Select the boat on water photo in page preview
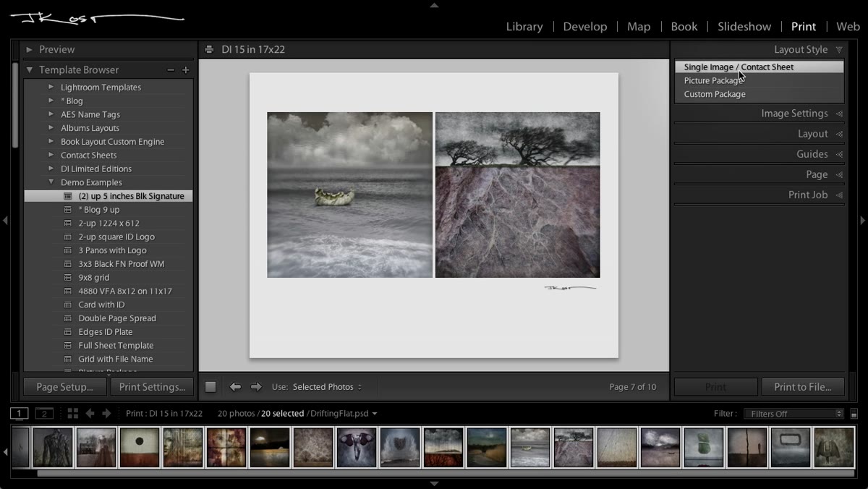This screenshot has width=868, height=489. tap(350, 195)
